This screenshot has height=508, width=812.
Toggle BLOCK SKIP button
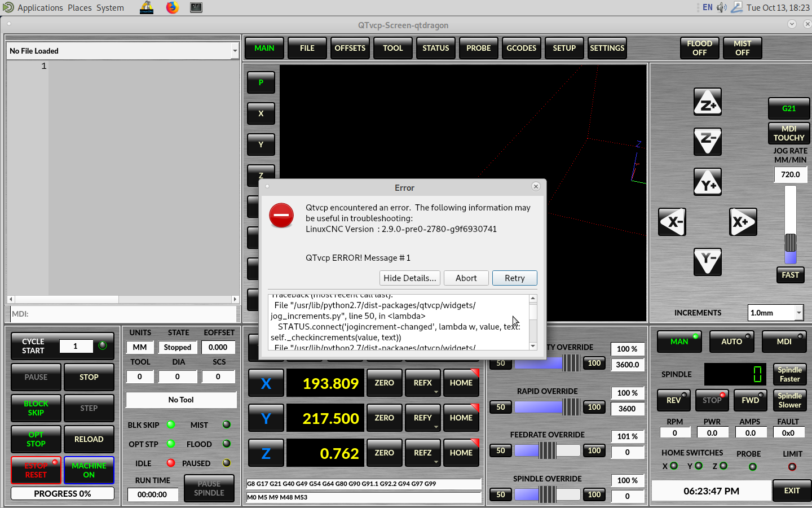(36, 408)
